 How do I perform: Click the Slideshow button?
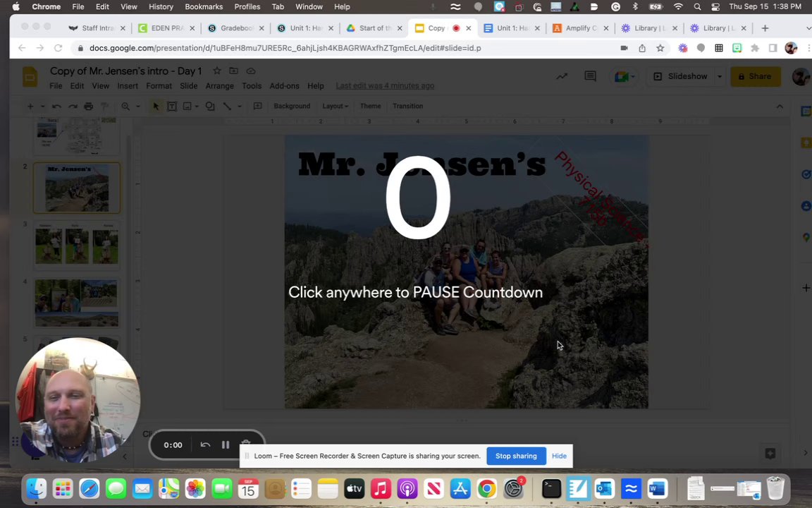pyautogui.click(x=681, y=76)
